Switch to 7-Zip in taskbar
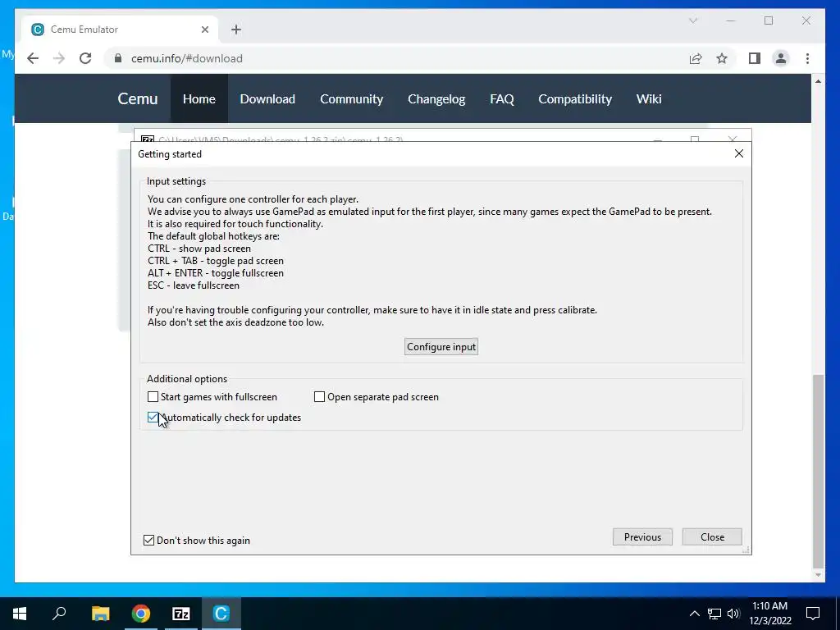Viewport: 840px width, 630px height. pyautogui.click(x=181, y=614)
